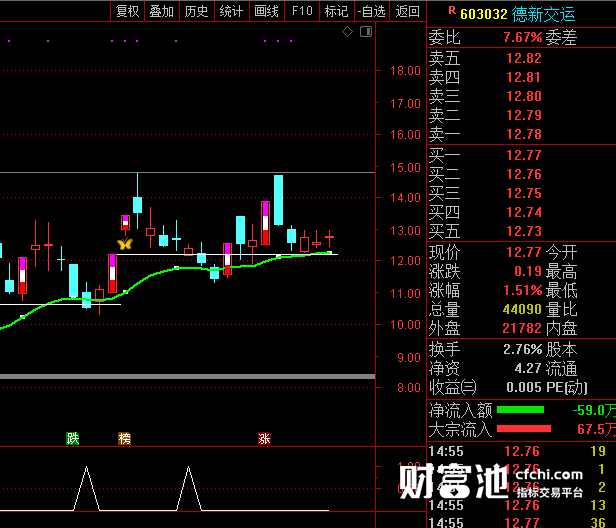Click the 14:55 trade with volume 36

(521, 522)
